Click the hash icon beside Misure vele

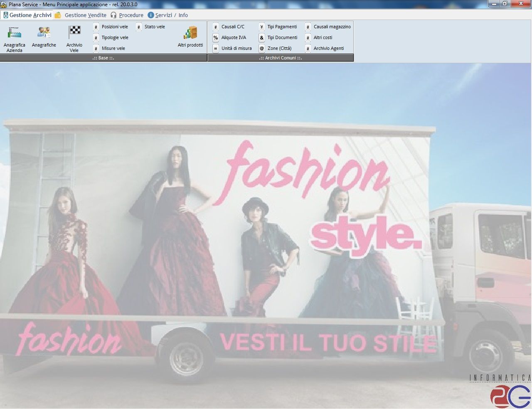tap(96, 48)
